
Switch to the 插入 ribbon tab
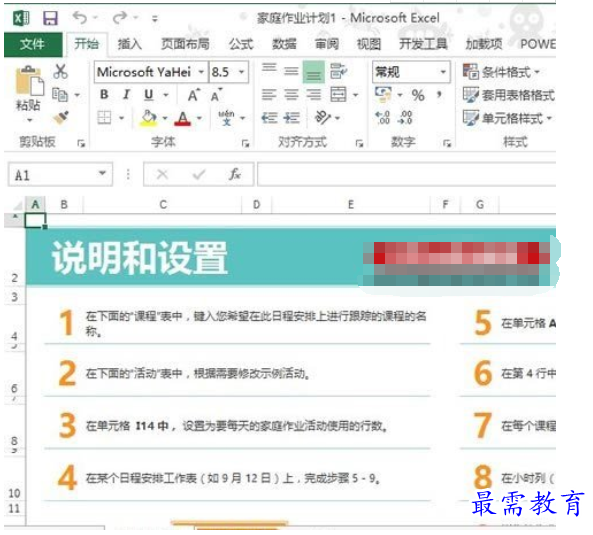coord(130,44)
